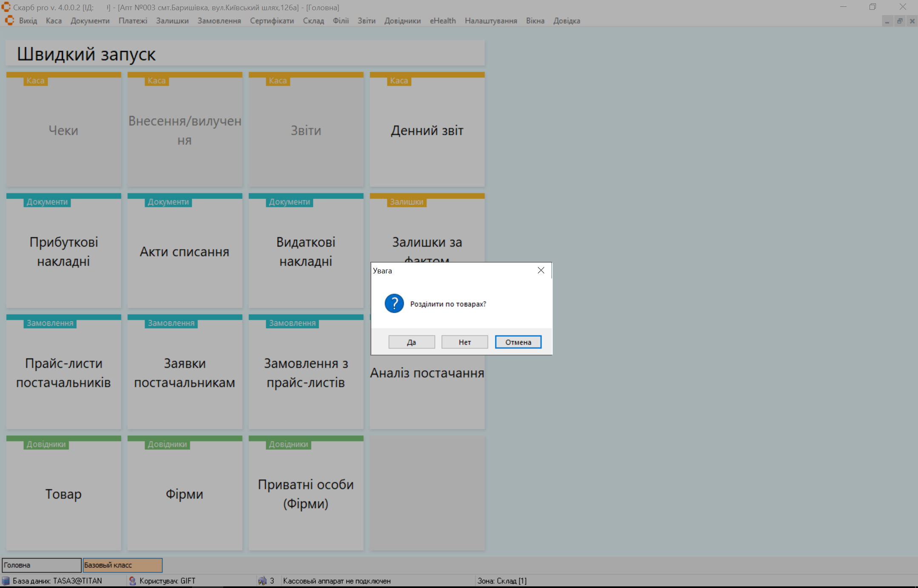Open the Прибуткові накладні tile
The width and height of the screenshot is (918, 588).
point(64,251)
